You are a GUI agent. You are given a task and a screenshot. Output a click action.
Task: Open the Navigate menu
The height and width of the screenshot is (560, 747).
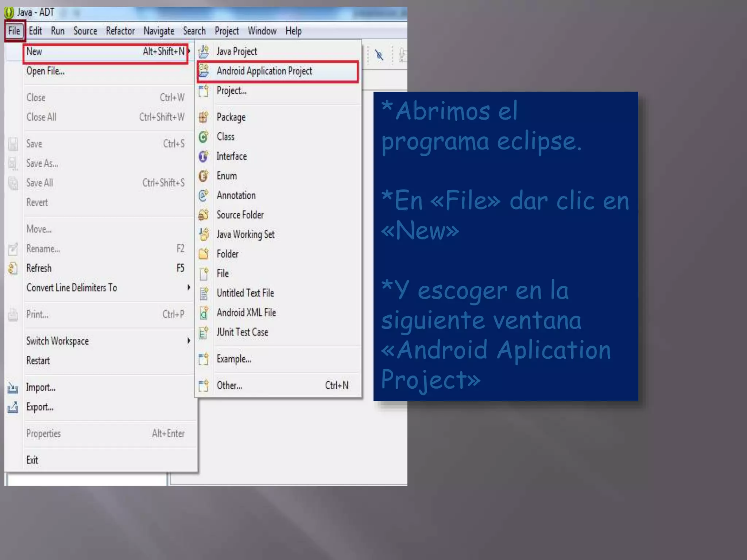[159, 31]
